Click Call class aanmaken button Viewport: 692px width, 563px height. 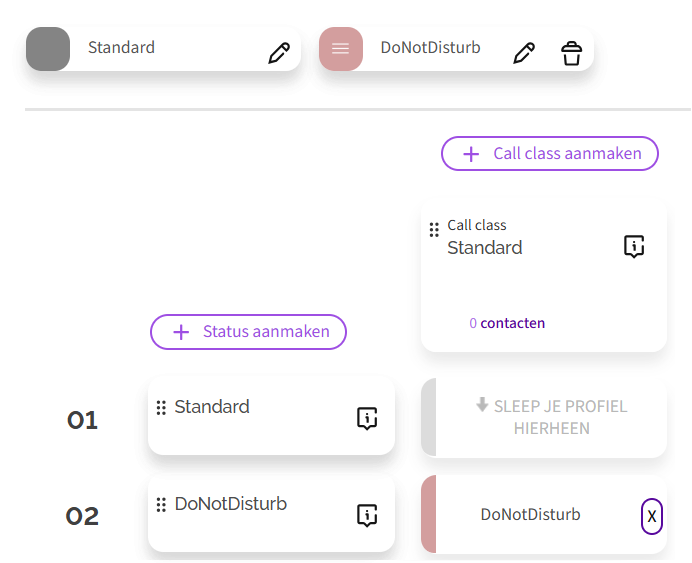coord(549,154)
